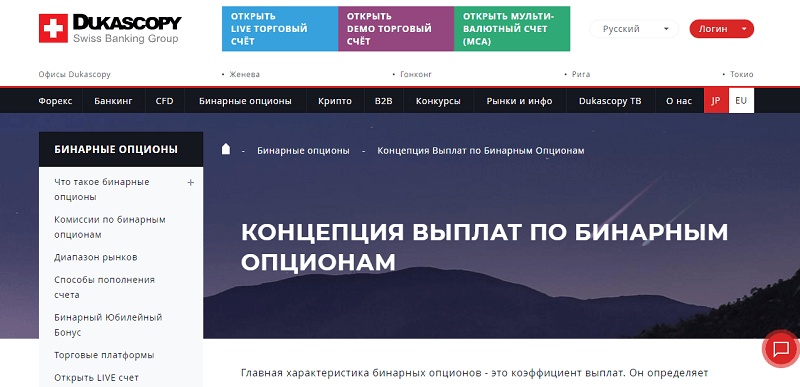Open the B2B menu item
This screenshot has height=387, width=800.
(x=384, y=101)
